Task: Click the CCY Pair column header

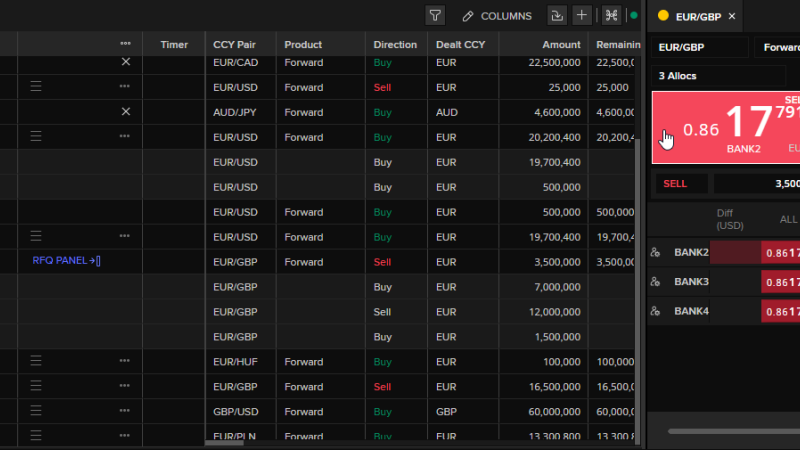Action: [x=235, y=44]
